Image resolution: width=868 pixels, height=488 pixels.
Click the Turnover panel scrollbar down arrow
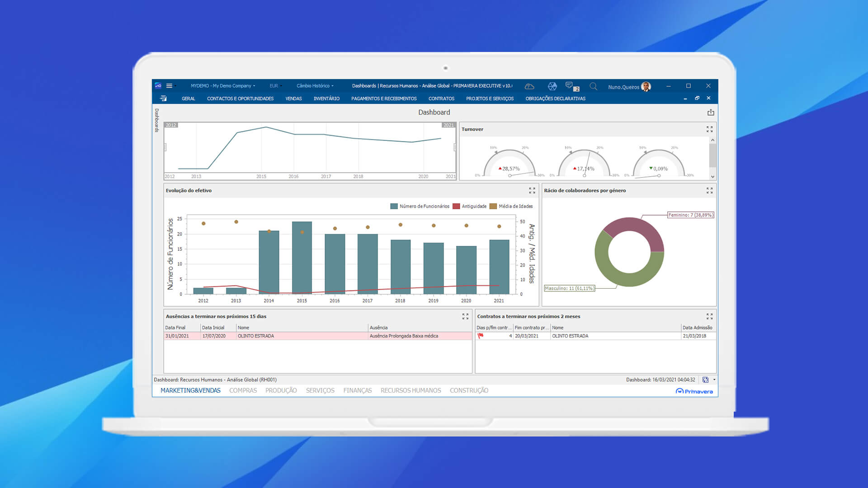tap(712, 177)
